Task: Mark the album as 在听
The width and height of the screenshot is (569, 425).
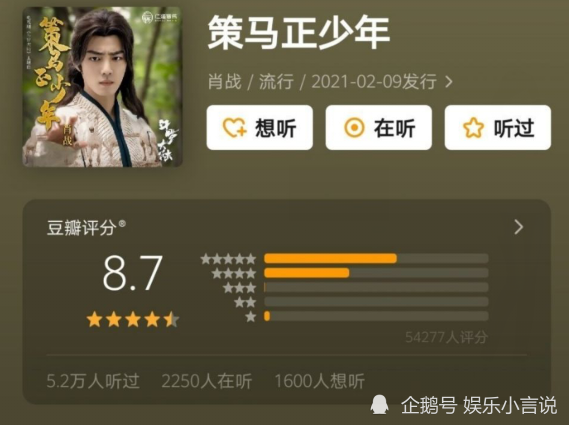Action: pyautogui.click(x=378, y=127)
